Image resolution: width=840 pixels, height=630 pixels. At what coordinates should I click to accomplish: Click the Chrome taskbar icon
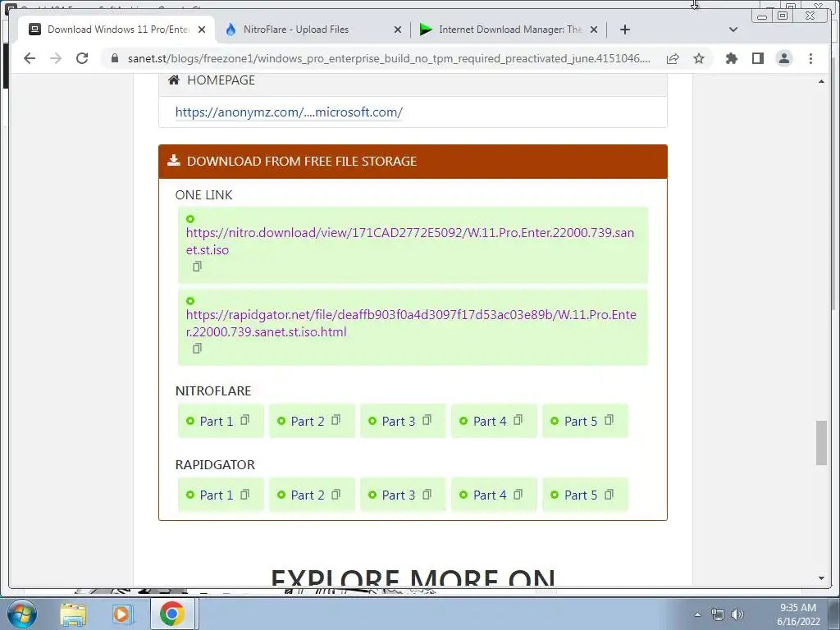172,614
